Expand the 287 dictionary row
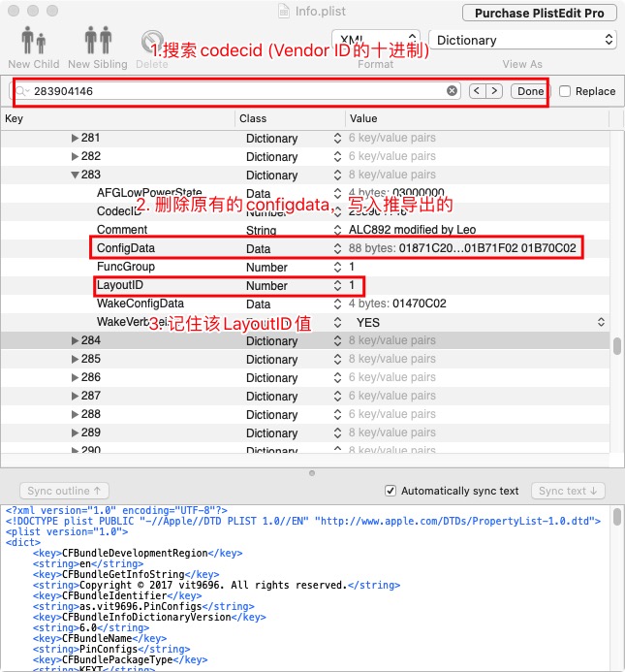 tap(75, 396)
